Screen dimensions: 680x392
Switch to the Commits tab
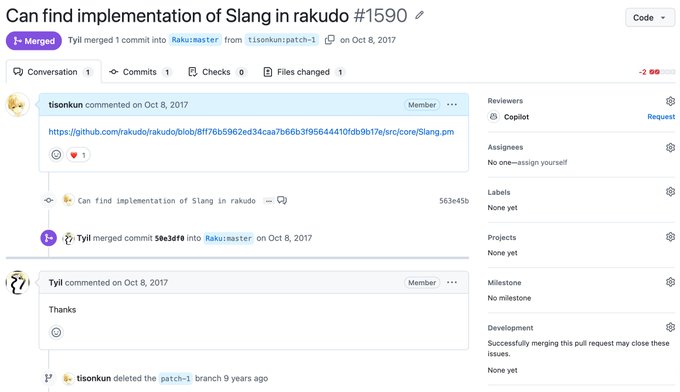point(140,72)
